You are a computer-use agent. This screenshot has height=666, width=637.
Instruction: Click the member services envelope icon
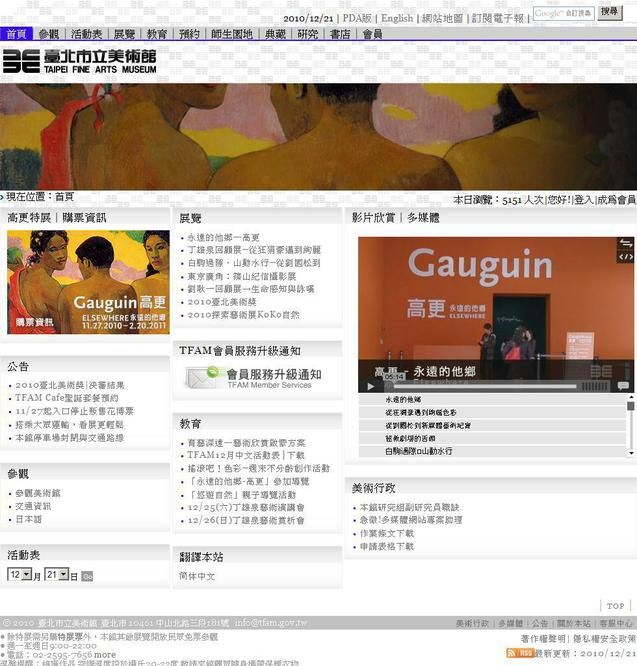click(x=201, y=377)
